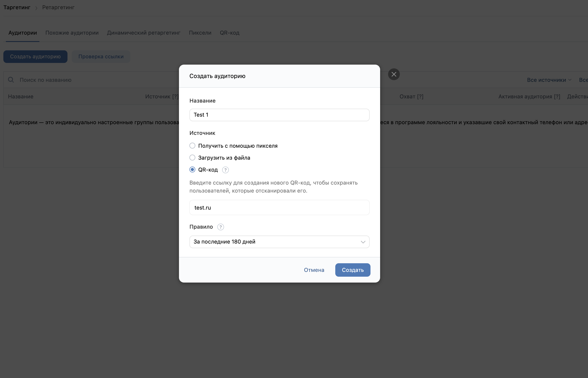Close the Создать аудиторию dialog with X icon

(x=394, y=74)
